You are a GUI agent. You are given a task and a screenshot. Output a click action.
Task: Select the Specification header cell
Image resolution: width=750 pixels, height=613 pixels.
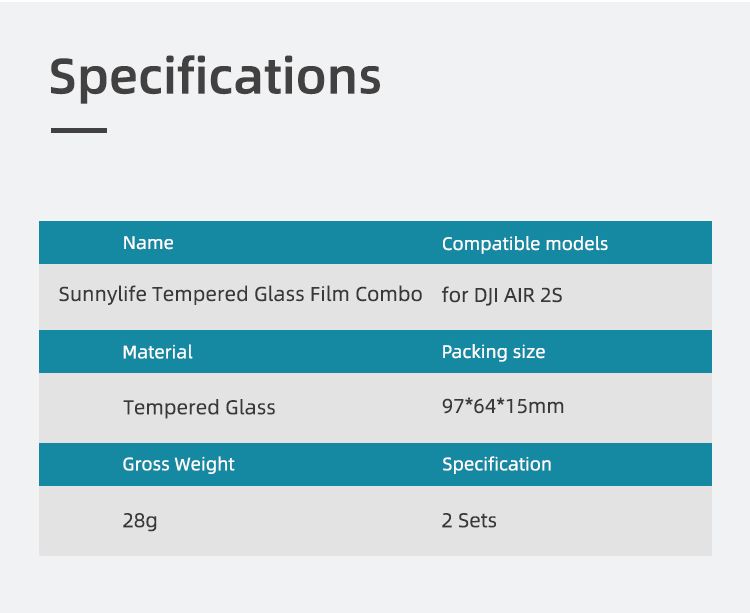click(496, 464)
